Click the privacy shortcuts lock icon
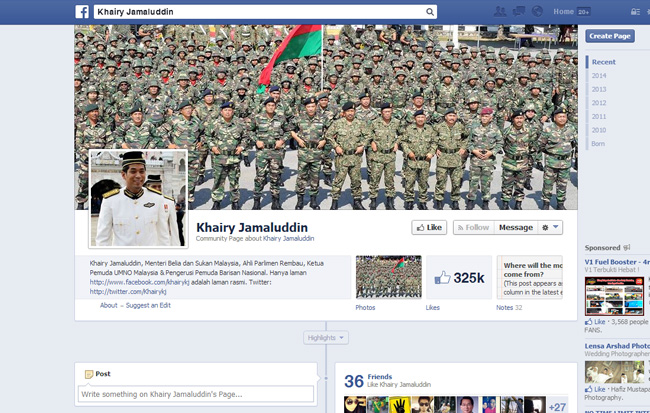Viewport: 650px width, 413px height. 634,12
